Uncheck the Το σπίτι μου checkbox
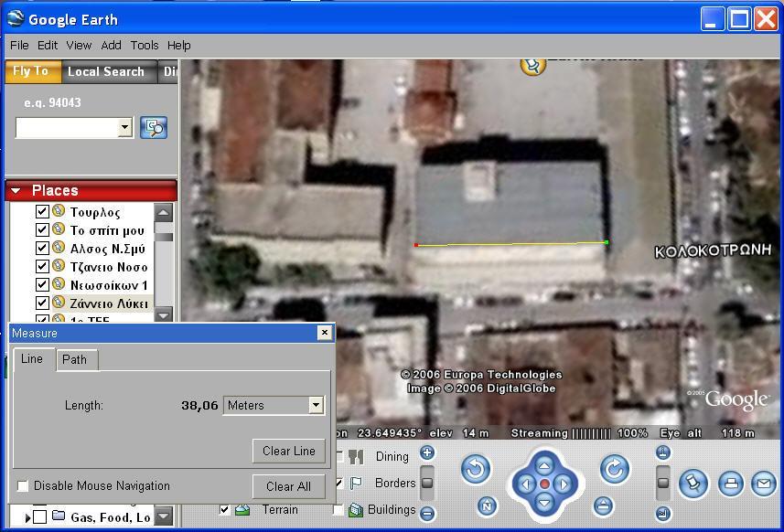The width and height of the screenshot is (784, 532). (42, 229)
